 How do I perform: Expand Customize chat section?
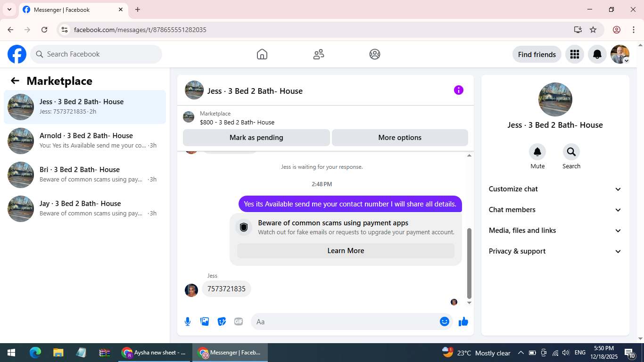point(555,189)
